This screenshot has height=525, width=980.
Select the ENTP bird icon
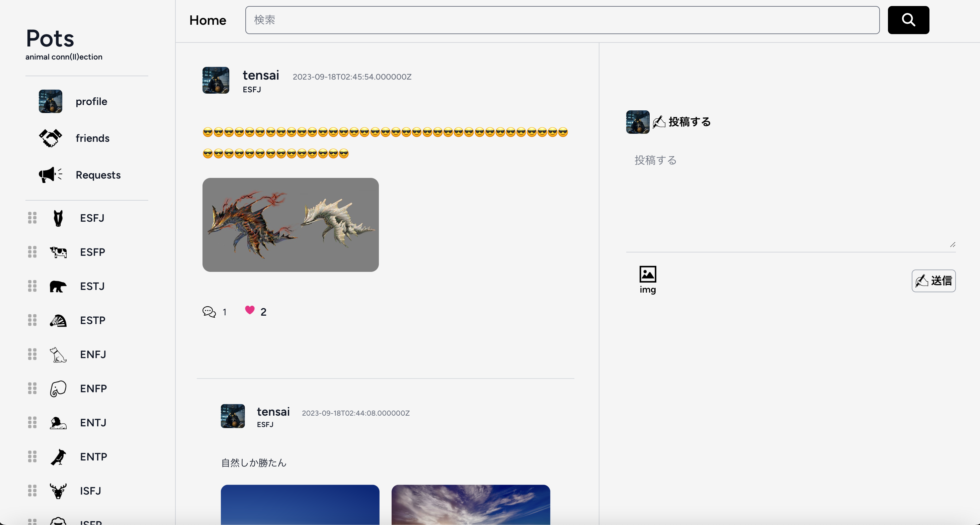(x=58, y=457)
